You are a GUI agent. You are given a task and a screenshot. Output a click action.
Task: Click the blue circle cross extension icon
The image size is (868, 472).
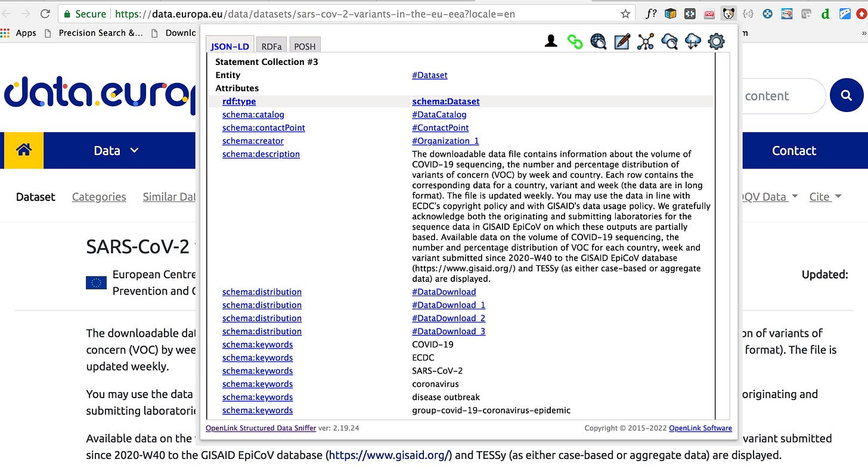[768, 13]
